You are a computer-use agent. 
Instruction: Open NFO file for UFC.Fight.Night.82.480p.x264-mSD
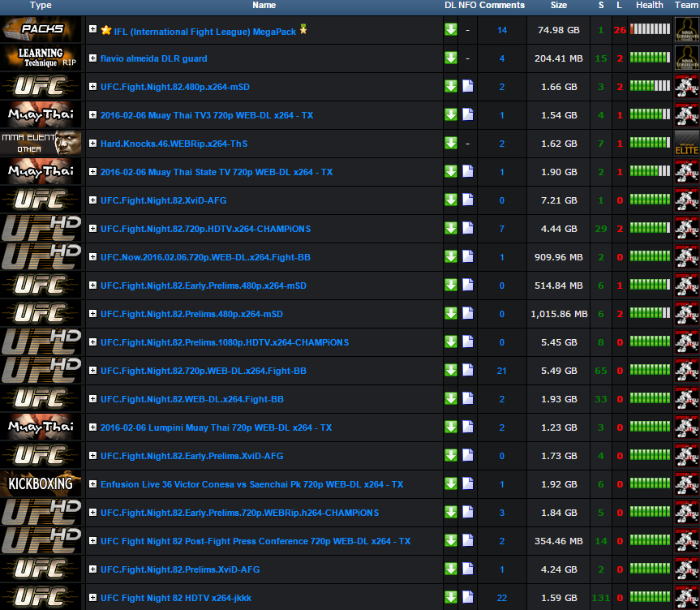[468, 86]
